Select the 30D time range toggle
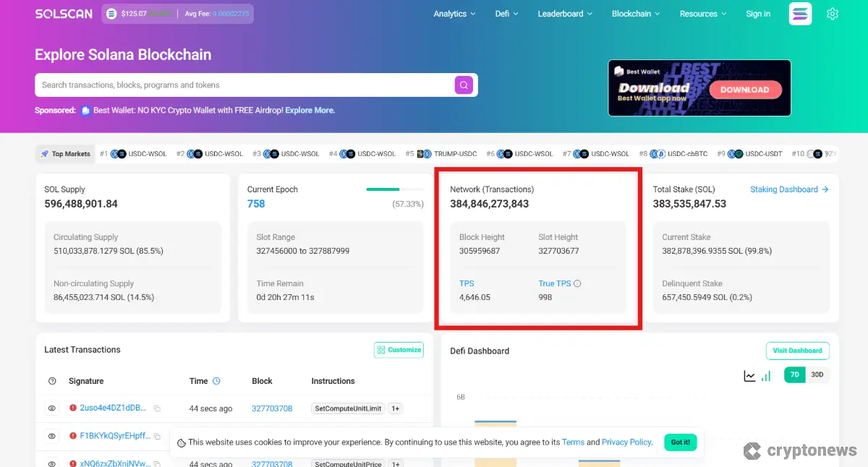Image resolution: width=868 pixels, height=467 pixels. coord(817,375)
